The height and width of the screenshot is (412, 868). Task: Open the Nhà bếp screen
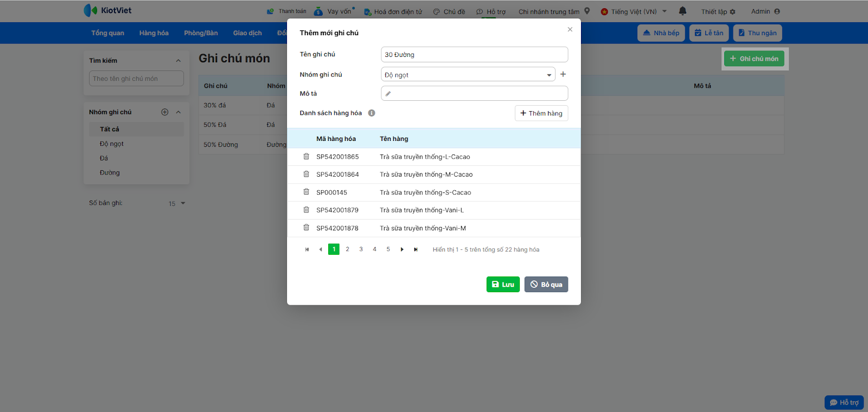[x=661, y=33]
